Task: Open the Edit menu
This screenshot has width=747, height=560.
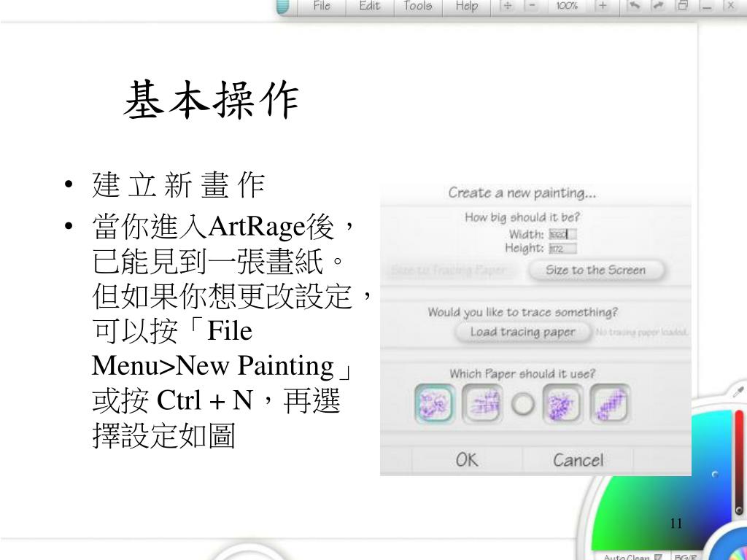Action: 370,6
